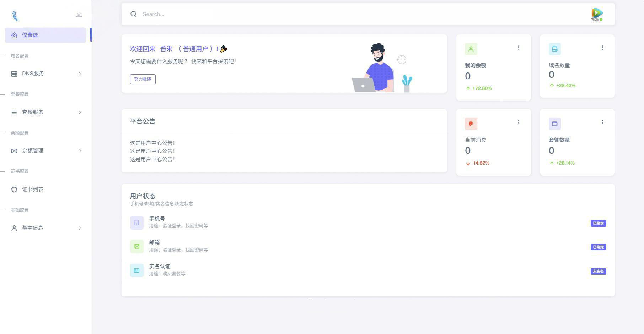Expand the 基本信息 submenu
The image size is (644, 334).
coord(45,228)
